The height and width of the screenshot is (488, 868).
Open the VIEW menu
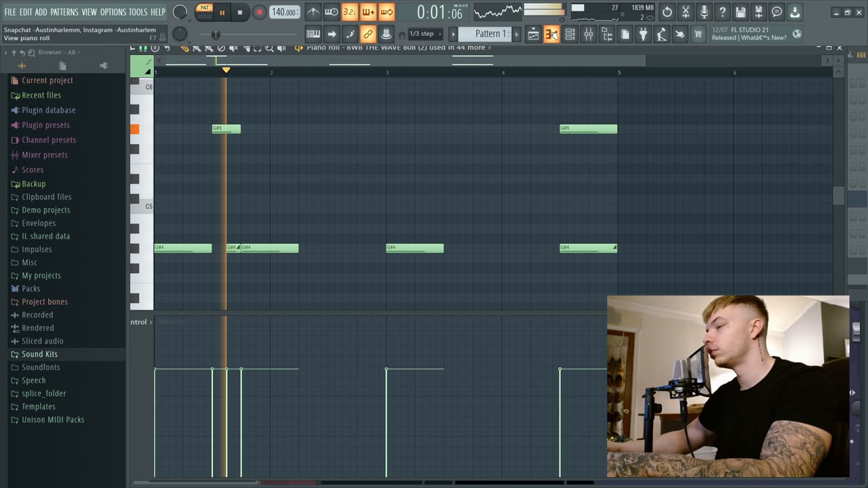click(x=90, y=12)
